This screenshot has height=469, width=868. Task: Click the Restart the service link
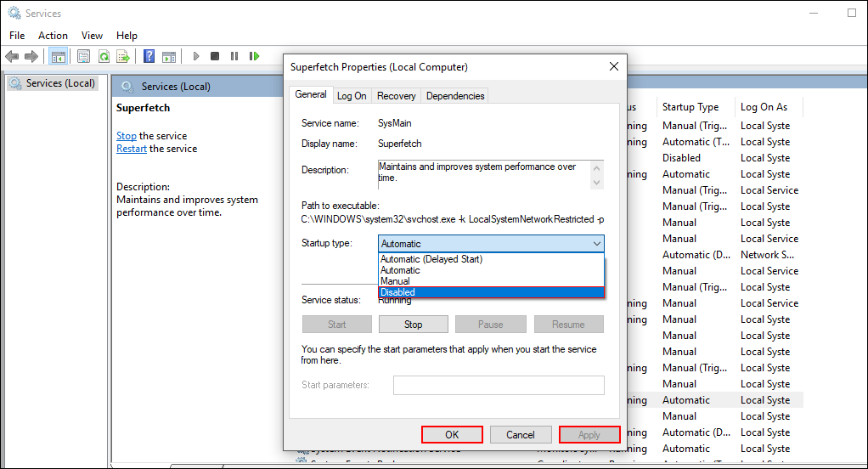pos(131,149)
